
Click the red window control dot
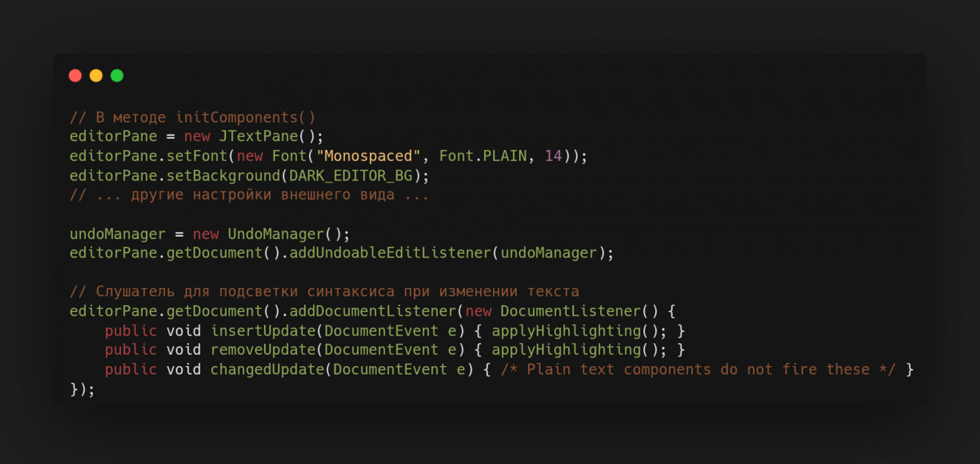75,75
